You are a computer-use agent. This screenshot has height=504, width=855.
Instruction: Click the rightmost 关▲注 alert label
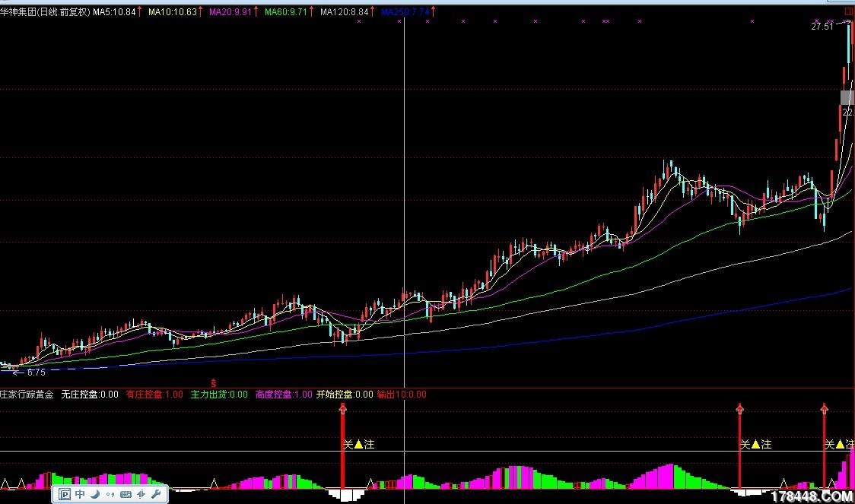[839, 444]
